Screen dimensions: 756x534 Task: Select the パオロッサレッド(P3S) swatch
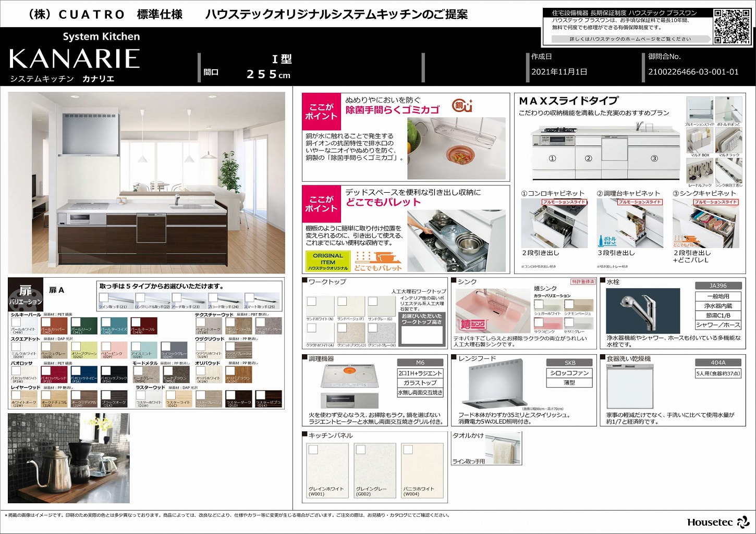point(54,375)
